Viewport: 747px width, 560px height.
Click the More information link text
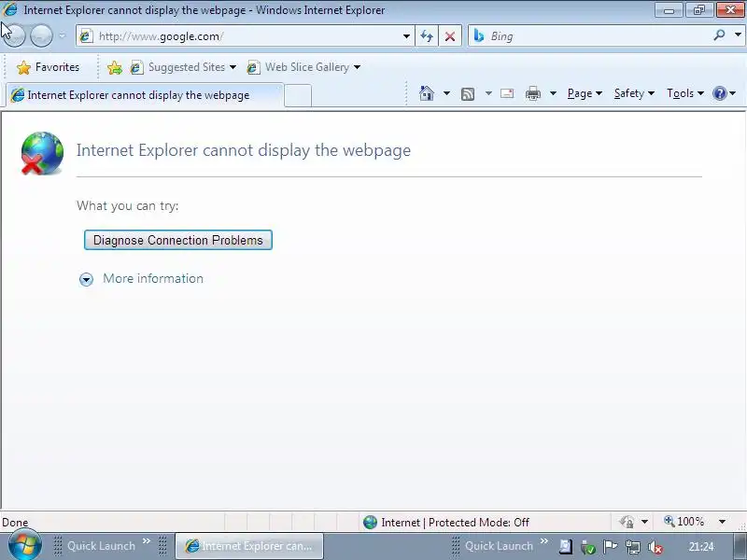153,278
